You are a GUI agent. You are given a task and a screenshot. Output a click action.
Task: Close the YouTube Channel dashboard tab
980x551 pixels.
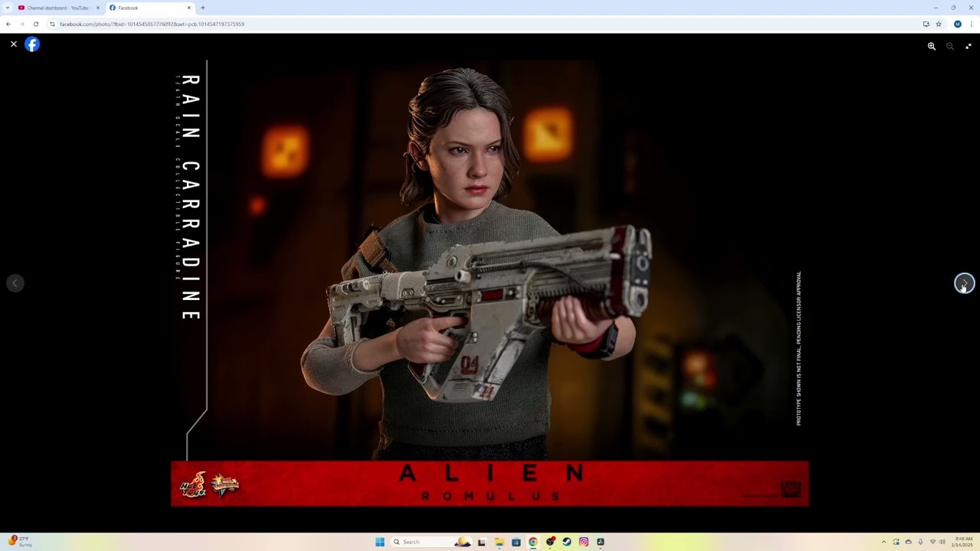click(98, 8)
